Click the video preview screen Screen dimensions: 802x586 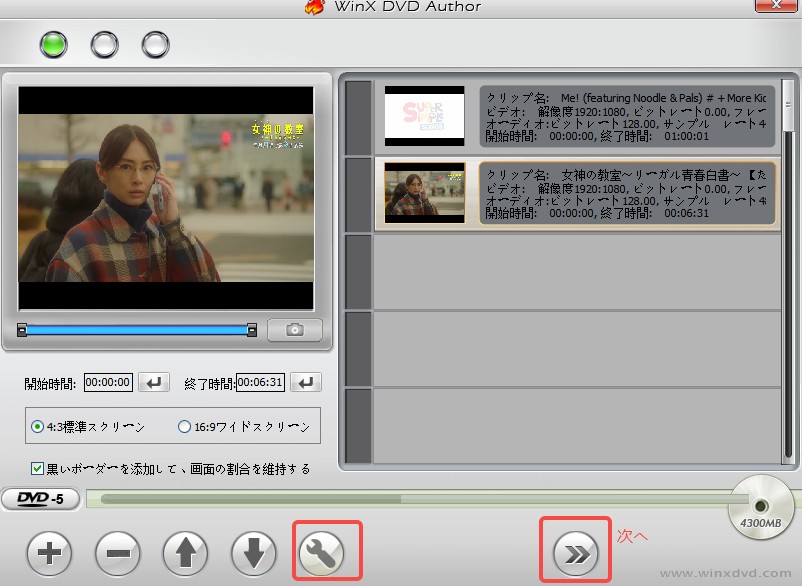[166, 198]
